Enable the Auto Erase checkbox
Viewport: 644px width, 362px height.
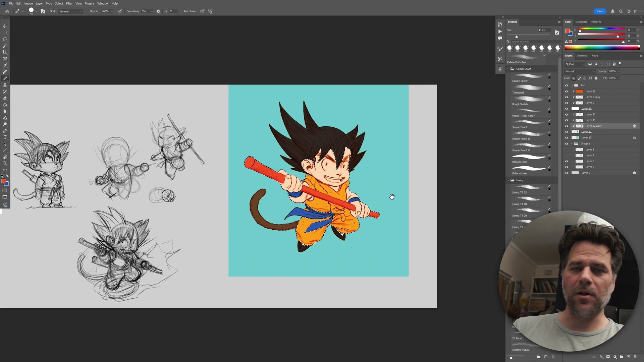(x=181, y=11)
